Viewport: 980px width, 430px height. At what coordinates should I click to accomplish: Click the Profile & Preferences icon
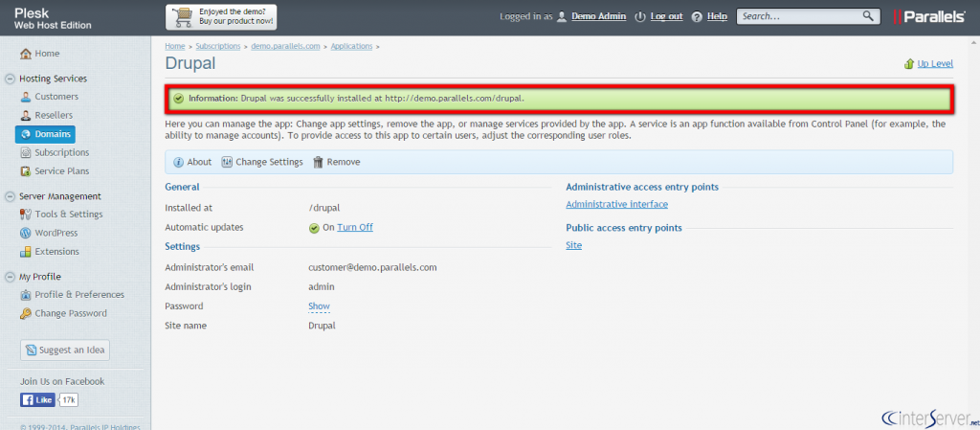(x=26, y=295)
